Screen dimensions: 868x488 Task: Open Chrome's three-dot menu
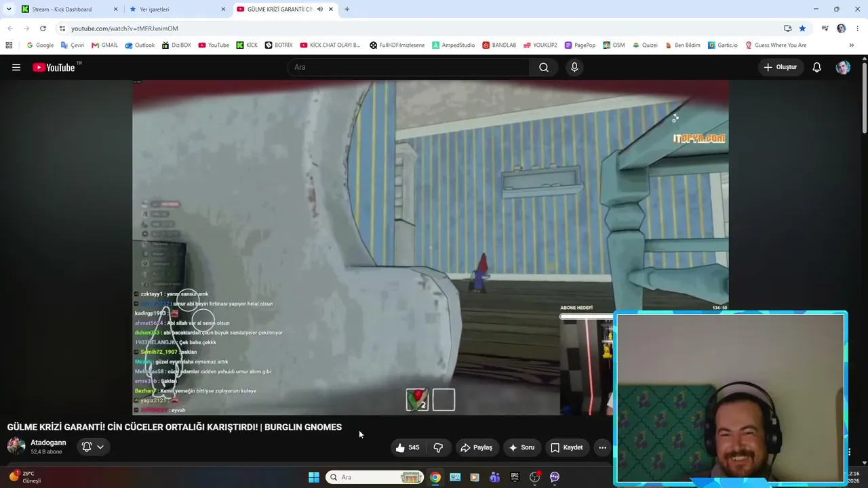(x=858, y=28)
